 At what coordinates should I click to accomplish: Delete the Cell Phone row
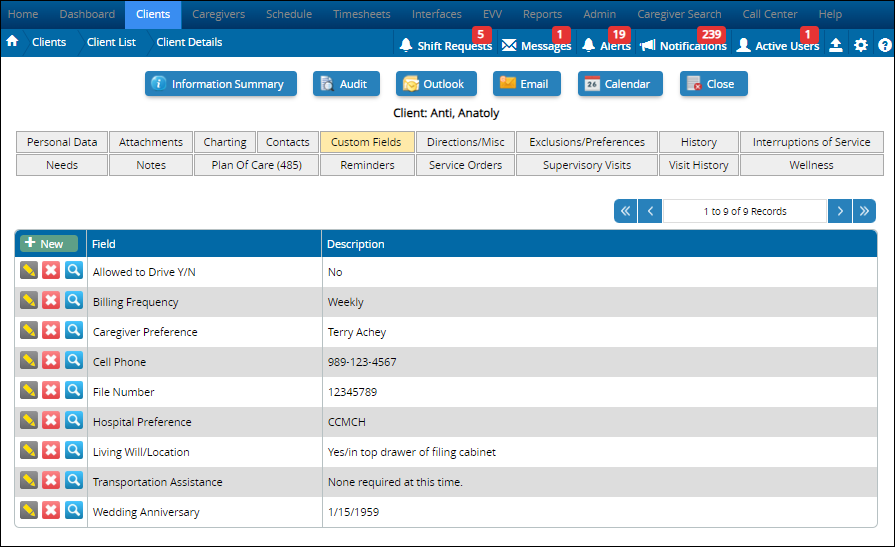(x=51, y=360)
